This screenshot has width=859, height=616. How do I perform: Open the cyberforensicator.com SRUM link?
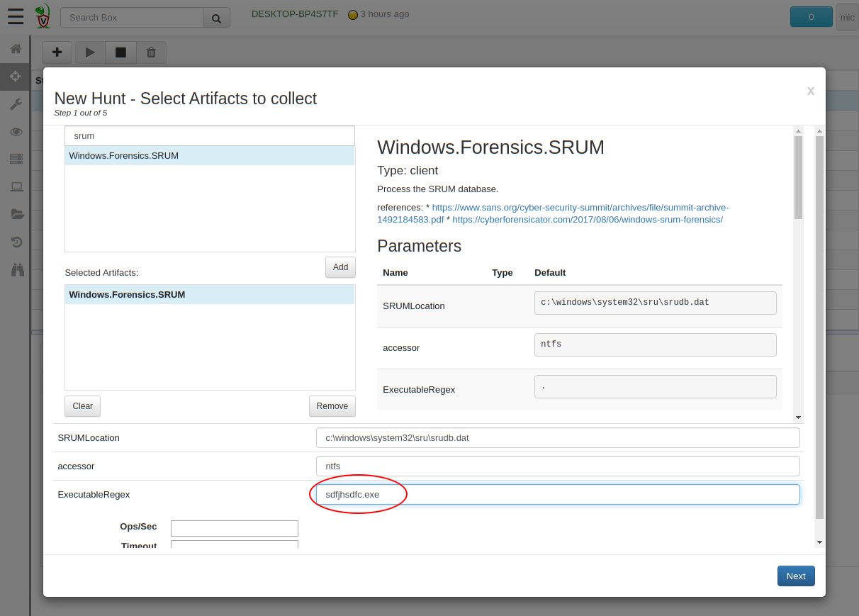click(x=587, y=220)
